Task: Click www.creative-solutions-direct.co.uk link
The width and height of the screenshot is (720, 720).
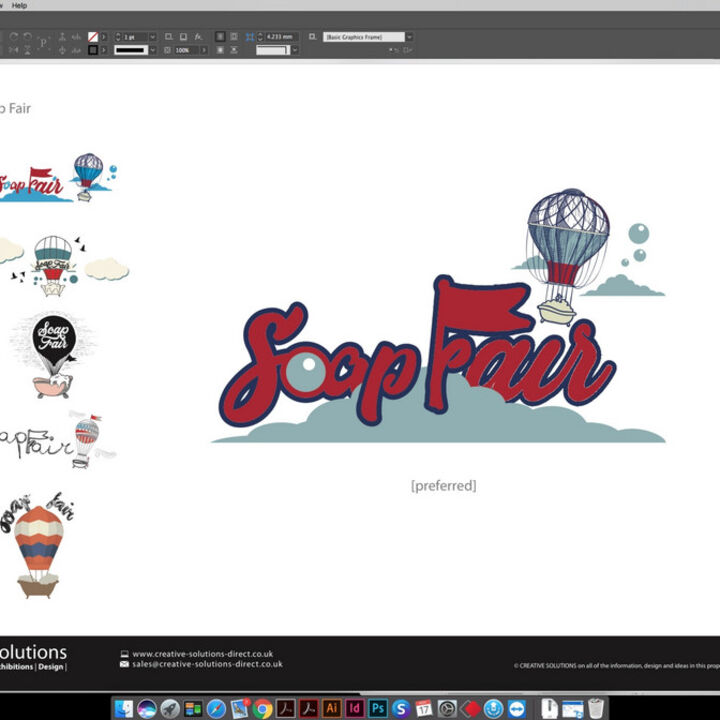Action: [202, 653]
